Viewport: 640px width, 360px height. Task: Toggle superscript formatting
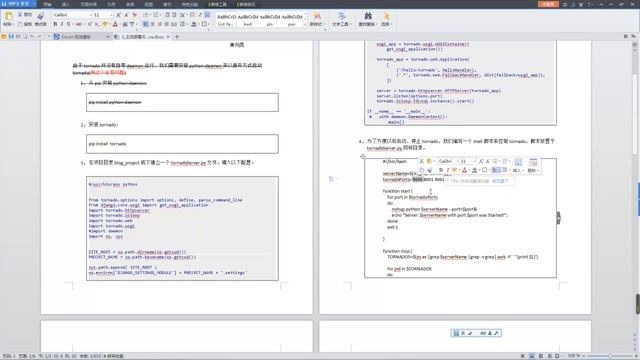pyautogui.click(x=89, y=24)
